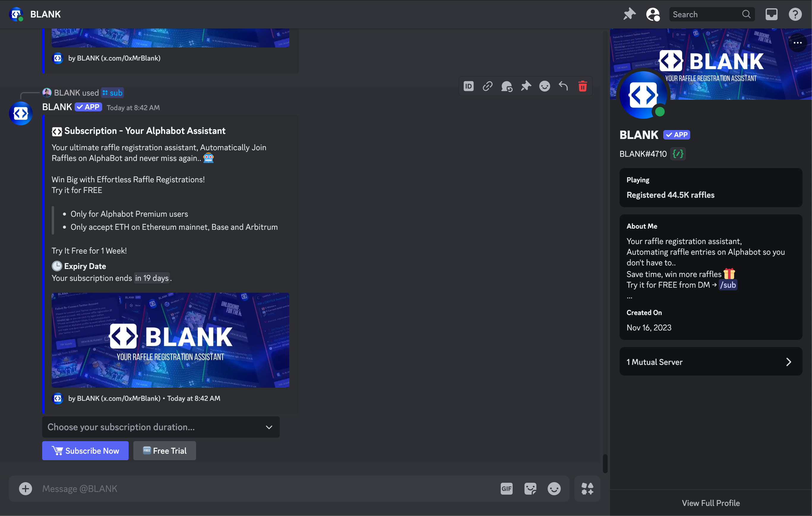Click the slash commands badge icon
Screen dimensions: 812x516
(678, 154)
